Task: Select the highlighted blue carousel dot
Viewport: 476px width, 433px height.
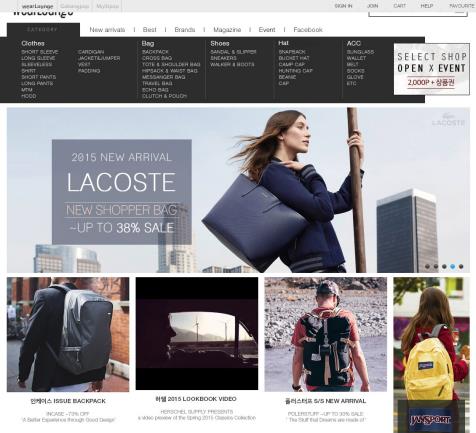Action: click(x=452, y=266)
